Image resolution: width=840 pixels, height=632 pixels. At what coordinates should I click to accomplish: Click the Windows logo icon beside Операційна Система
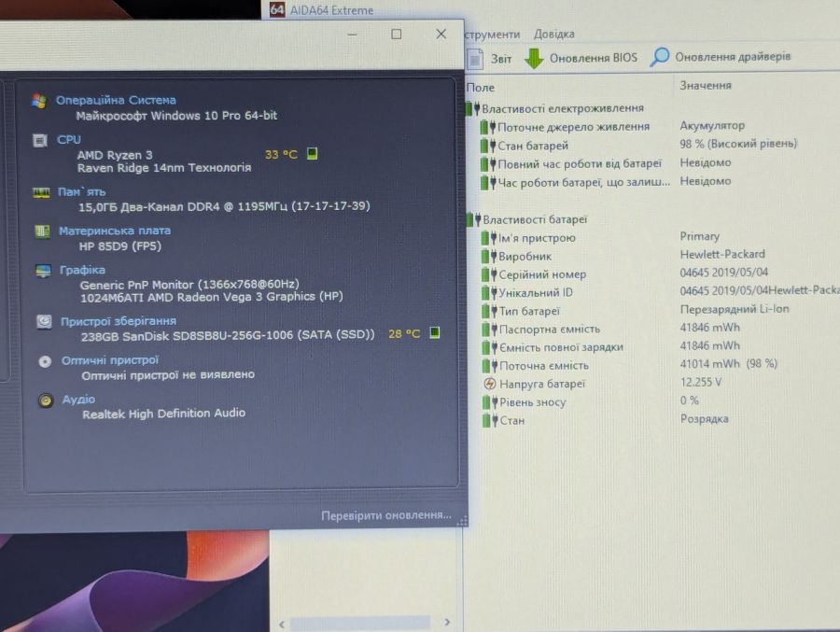(x=38, y=100)
